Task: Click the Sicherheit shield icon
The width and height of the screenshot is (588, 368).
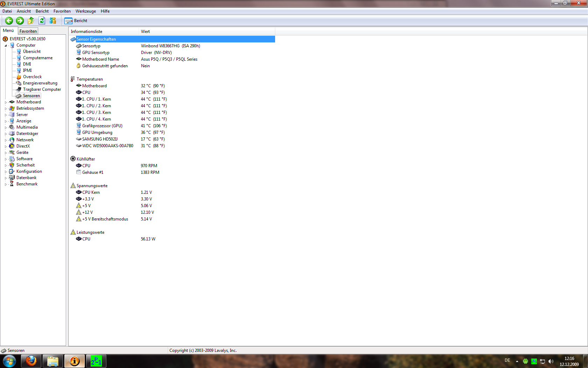Action: pos(12,165)
